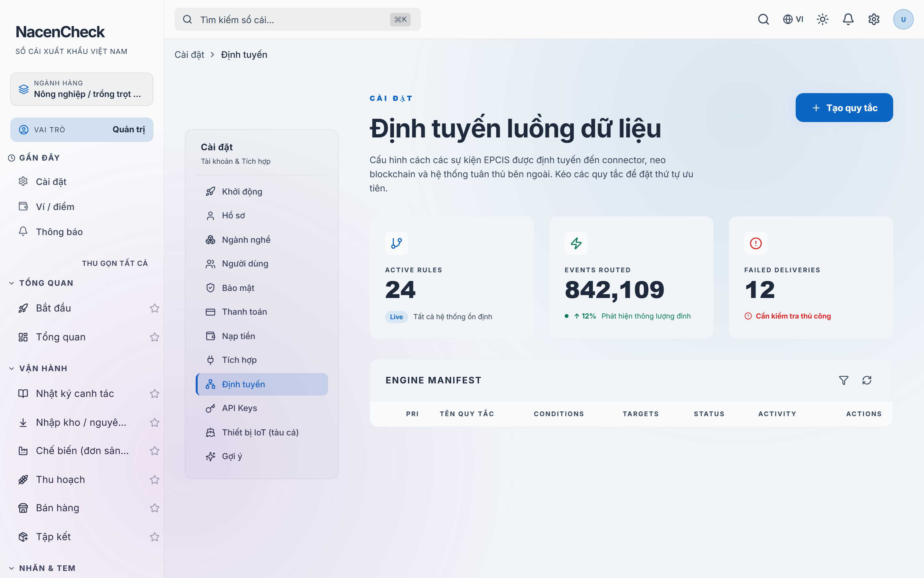This screenshot has height=578, width=924.
Task: Star the Tập kết sidebar item
Action: (154, 537)
